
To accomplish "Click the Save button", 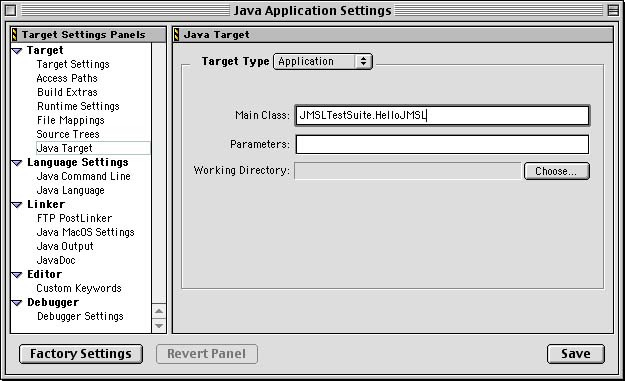I will pyautogui.click(x=576, y=354).
